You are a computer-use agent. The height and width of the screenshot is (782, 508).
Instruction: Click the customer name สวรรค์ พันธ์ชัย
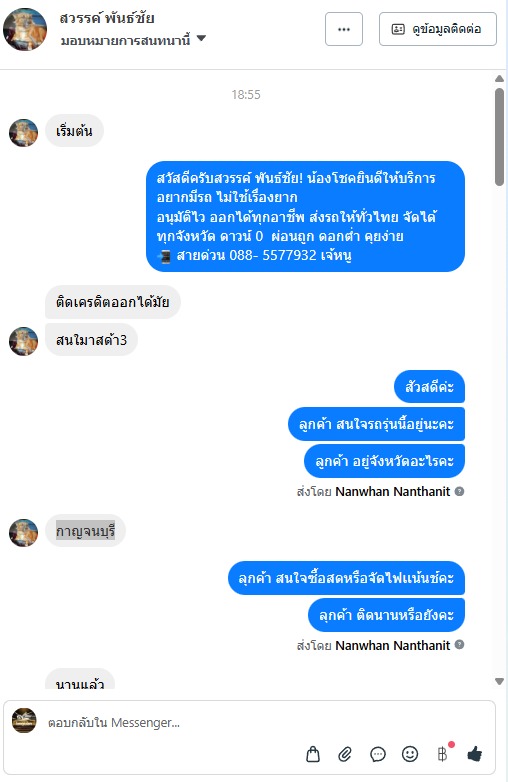pos(107,18)
